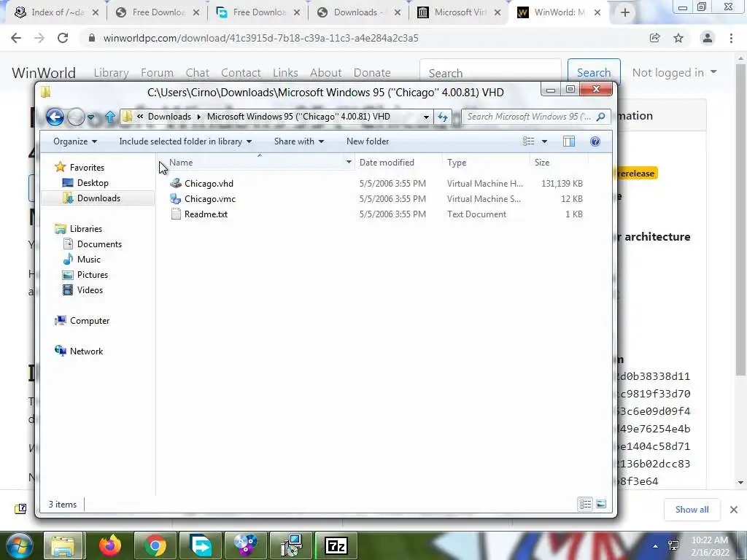Open Videos library
The width and height of the screenshot is (747, 560).
[90, 290]
